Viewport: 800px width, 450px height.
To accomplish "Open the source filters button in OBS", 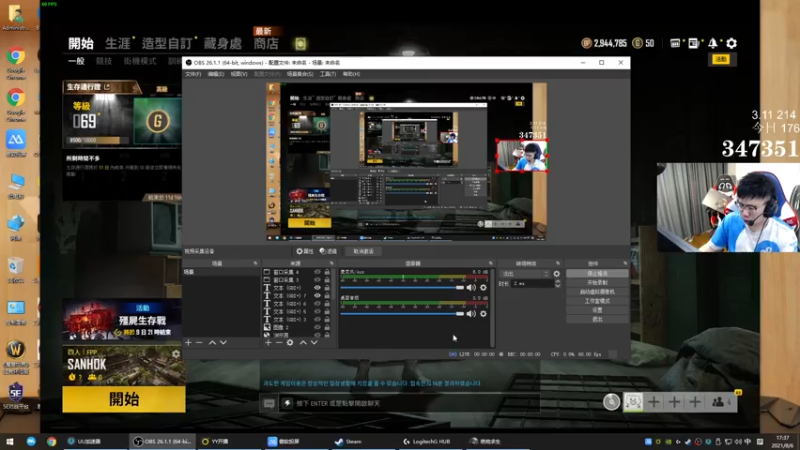I will click(328, 251).
